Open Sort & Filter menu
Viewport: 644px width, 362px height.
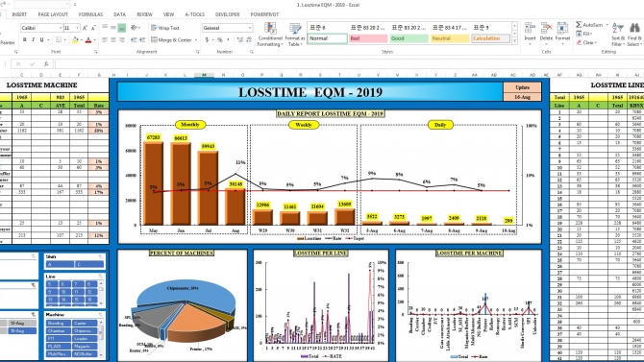618,35
